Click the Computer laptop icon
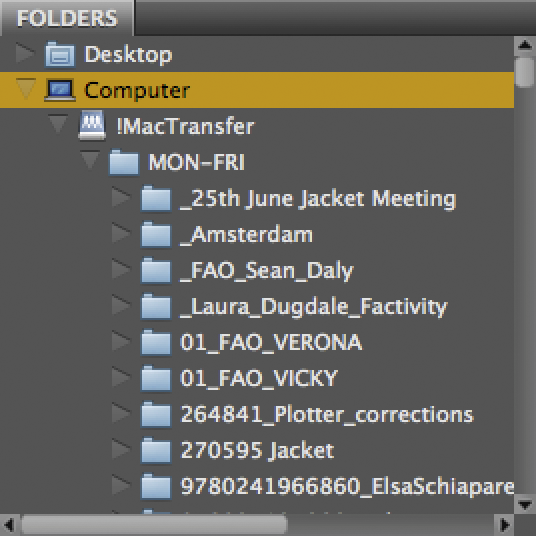 (x=60, y=90)
